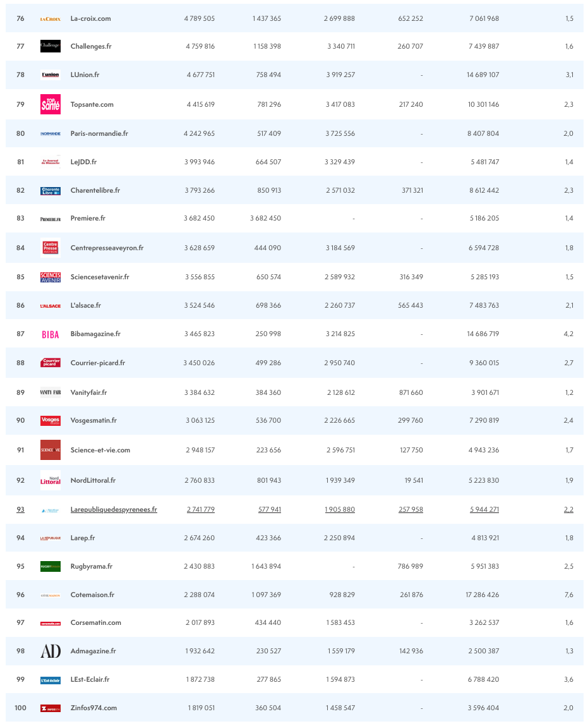Click the Courrier Picard logo

51,363
